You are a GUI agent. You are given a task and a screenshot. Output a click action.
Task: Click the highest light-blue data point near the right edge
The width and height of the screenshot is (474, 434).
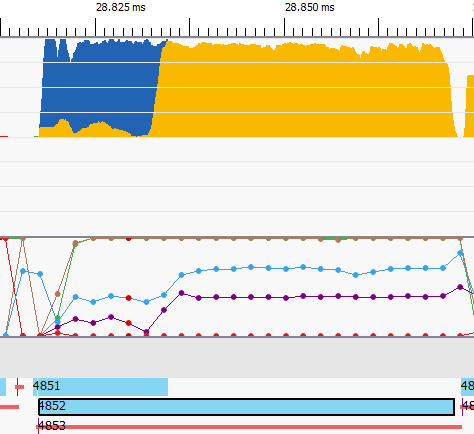coord(460,253)
